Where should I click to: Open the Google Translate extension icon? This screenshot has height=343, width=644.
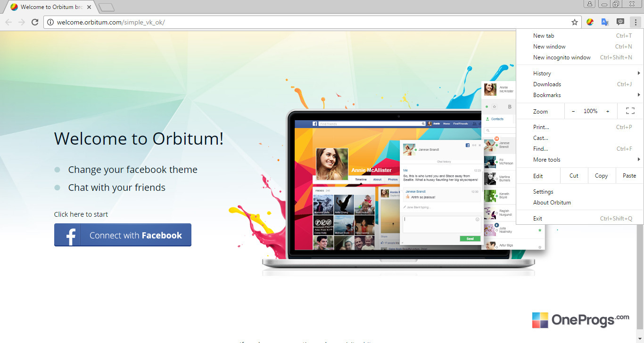tap(605, 22)
